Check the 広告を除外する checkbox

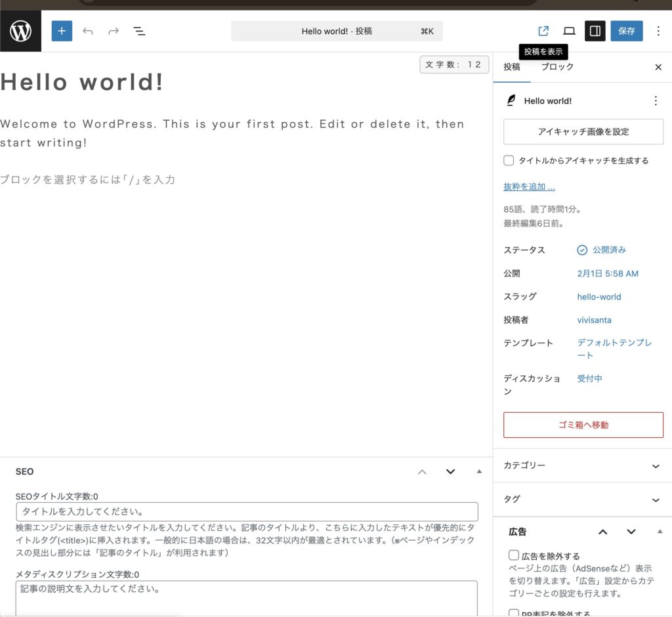[514, 555]
